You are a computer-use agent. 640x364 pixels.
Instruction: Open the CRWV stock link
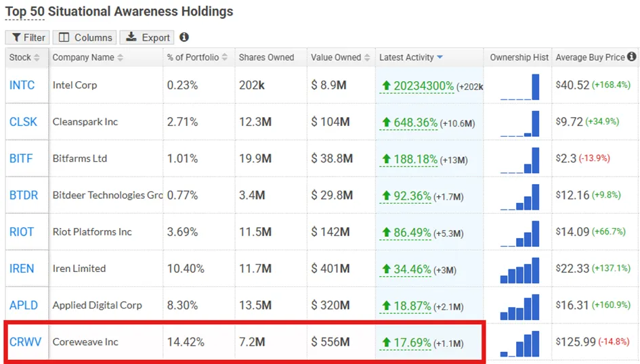(25, 342)
